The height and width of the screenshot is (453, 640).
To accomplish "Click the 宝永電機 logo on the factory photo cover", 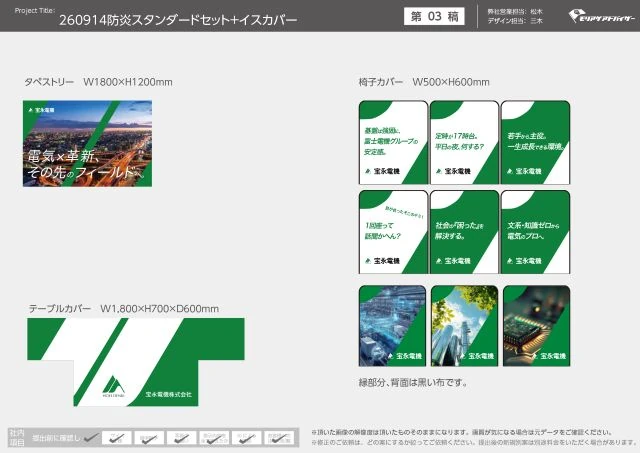I will point(404,356).
